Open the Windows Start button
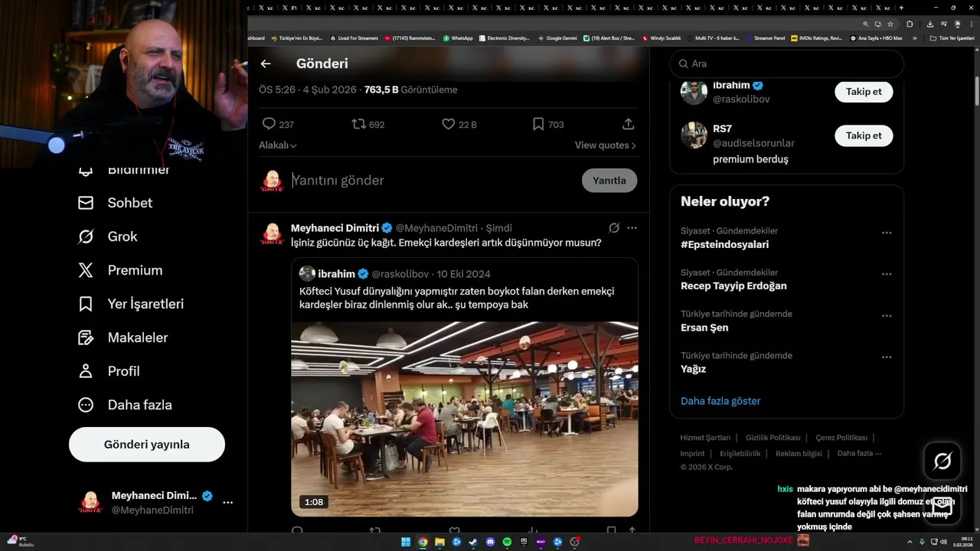 (406, 542)
